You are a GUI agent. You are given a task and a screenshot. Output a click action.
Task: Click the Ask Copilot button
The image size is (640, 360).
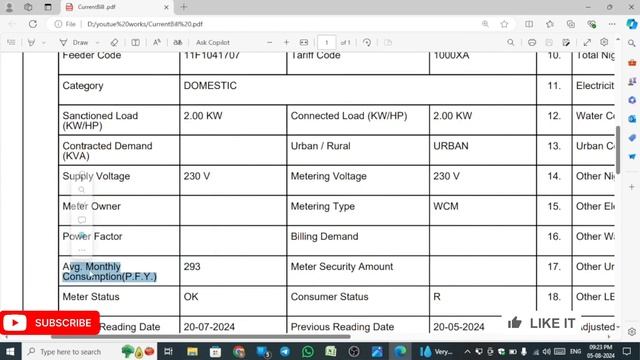[213, 42]
